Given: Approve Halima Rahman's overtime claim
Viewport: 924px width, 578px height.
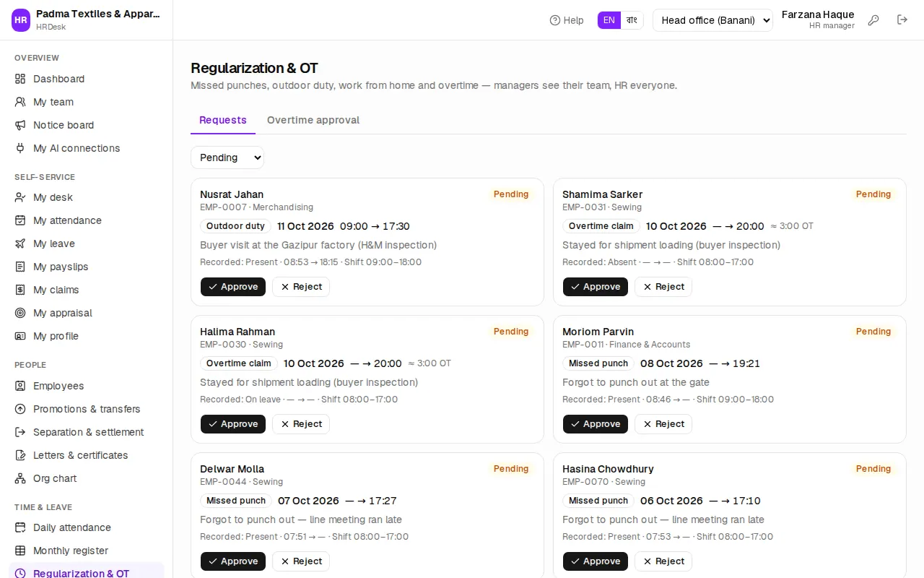Looking at the screenshot, I should [233, 424].
